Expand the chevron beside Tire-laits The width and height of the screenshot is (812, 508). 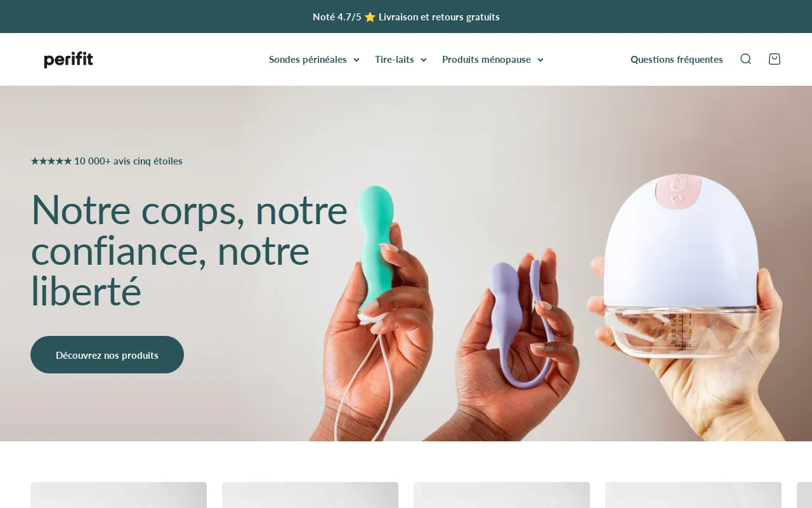424,60
